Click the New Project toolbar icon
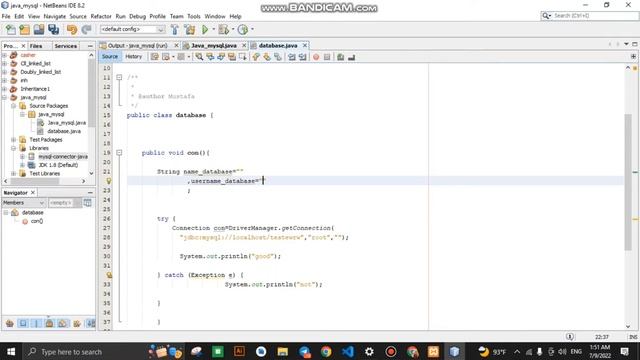Viewport: 640px width, 360px height. point(24,29)
